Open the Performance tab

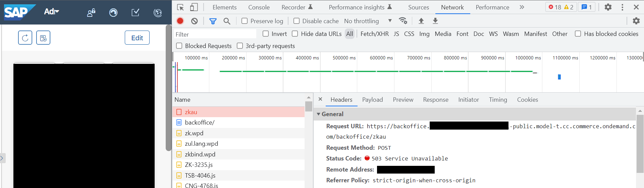(x=492, y=7)
